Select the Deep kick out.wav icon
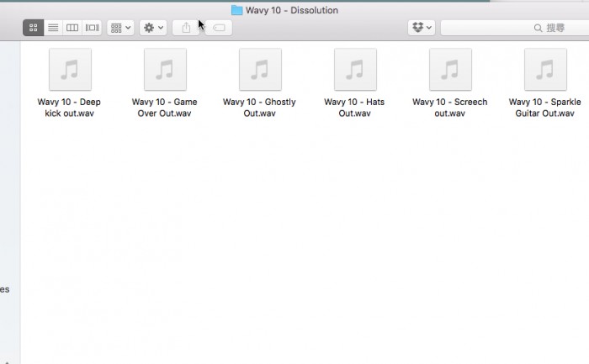 pyautogui.click(x=70, y=70)
